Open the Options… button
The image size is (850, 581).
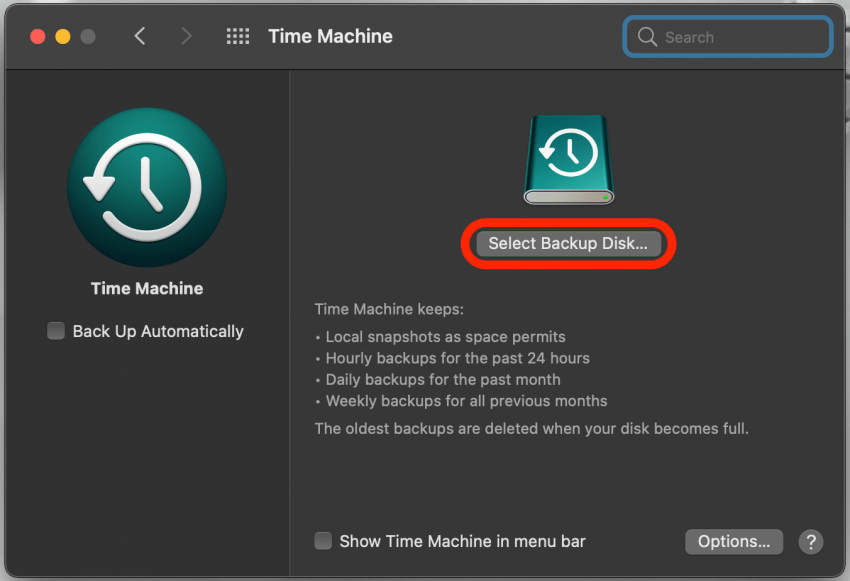[x=733, y=541]
